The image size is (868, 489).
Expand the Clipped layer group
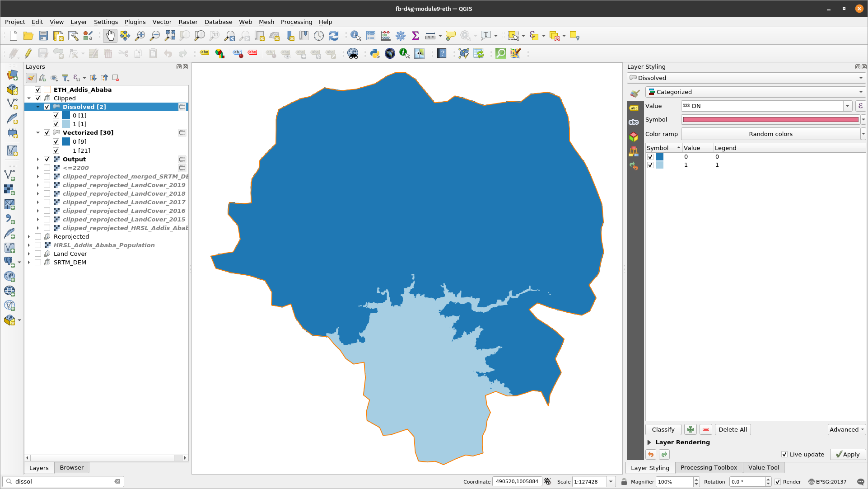[x=28, y=98]
